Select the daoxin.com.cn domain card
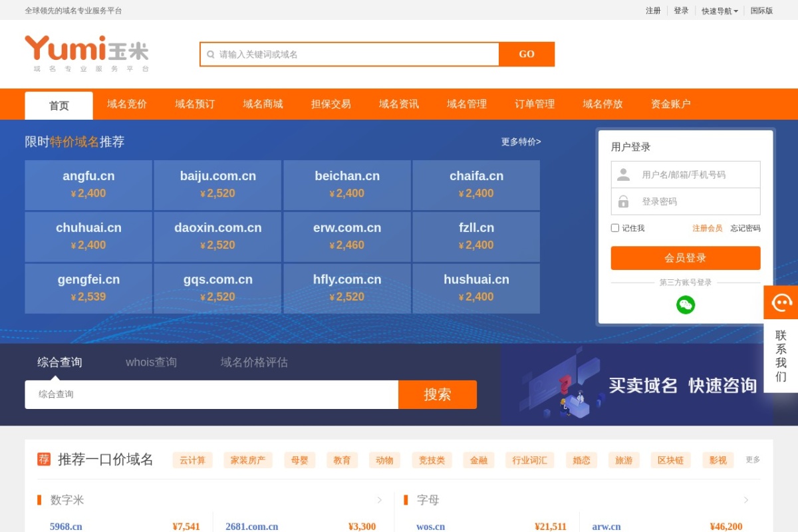Image resolution: width=798 pixels, height=532 pixels. pyautogui.click(x=217, y=237)
